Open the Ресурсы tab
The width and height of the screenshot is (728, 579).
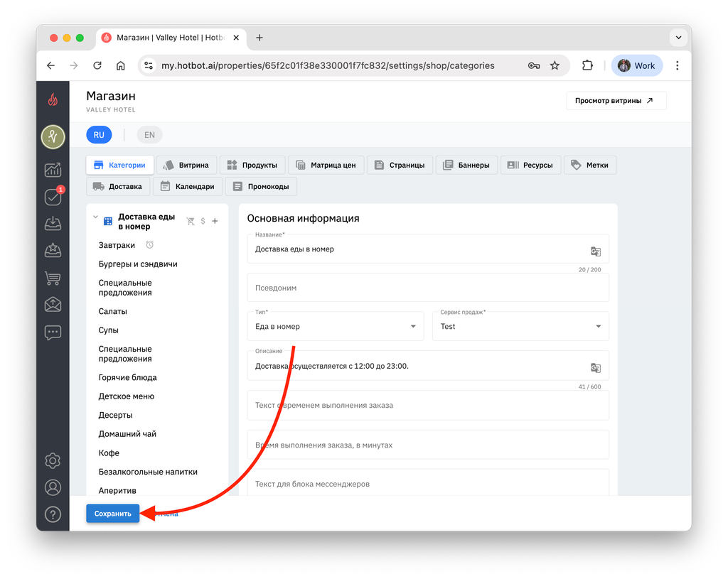(x=530, y=165)
